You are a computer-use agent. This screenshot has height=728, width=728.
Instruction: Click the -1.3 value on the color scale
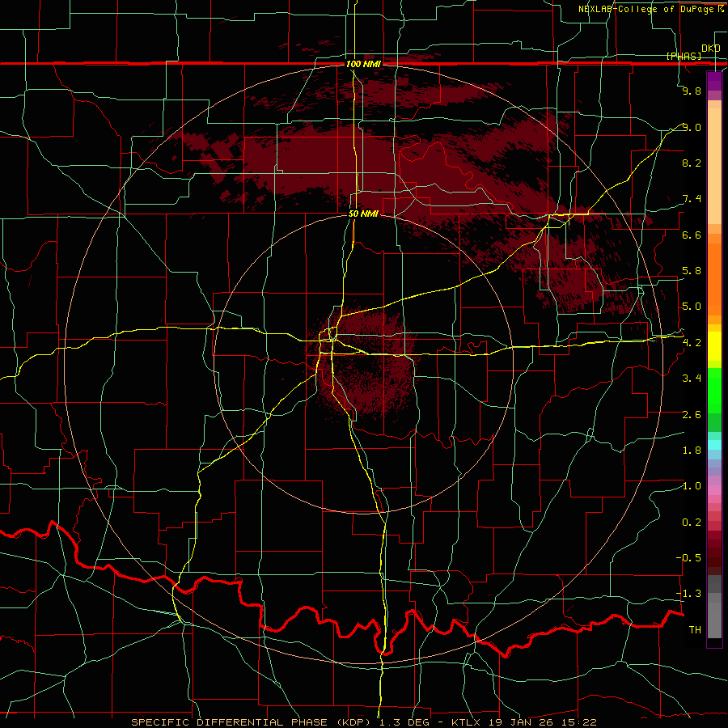(x=688, y=594)
